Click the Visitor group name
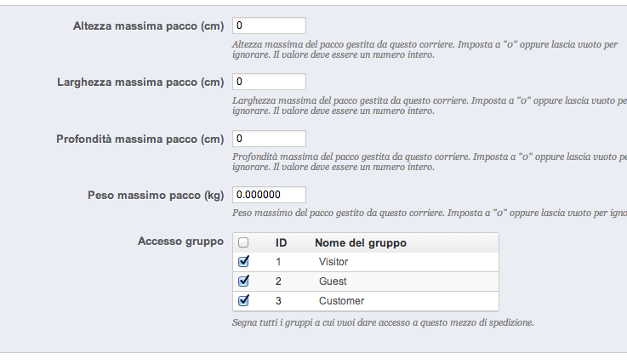Viewport: 627px width, 364px height. [x=333, y=262]
